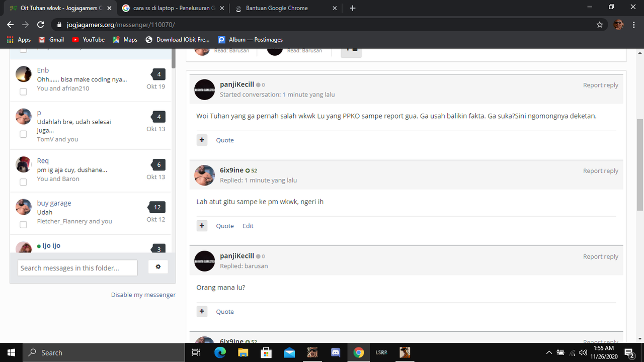Tick the checkbox for the Req conversation
The width and height of the screenshot is (644, 362).
[23, 182]
